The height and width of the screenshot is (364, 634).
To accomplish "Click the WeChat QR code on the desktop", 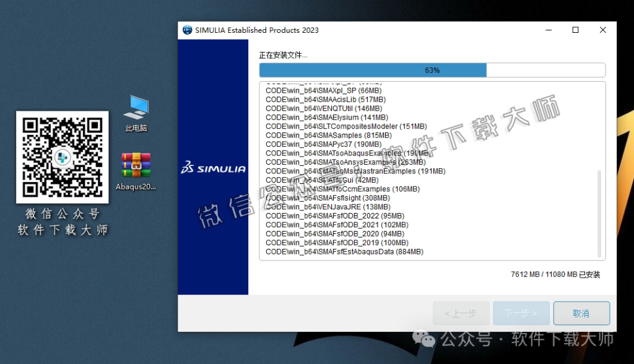I will coord(62,157).
